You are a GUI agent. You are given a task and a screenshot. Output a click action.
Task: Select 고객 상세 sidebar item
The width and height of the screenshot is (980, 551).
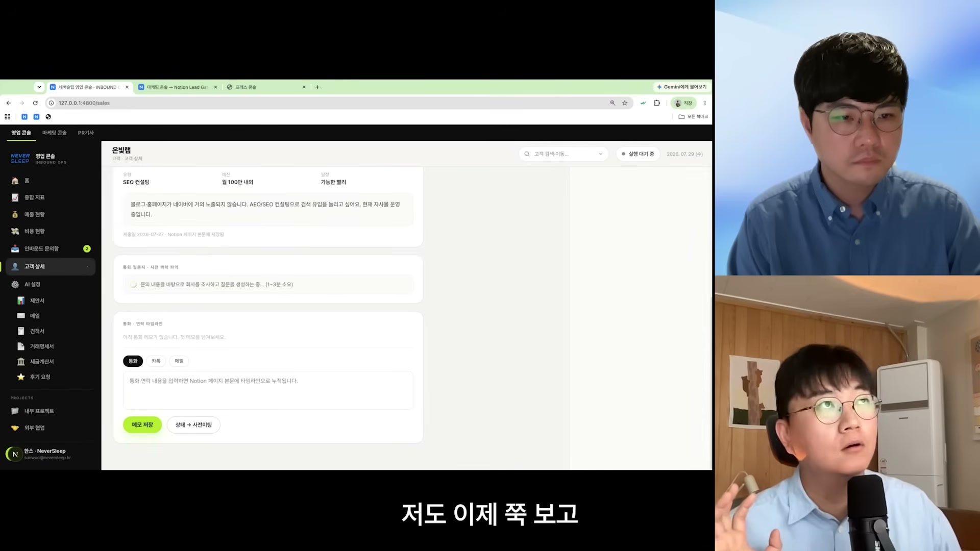51,266
